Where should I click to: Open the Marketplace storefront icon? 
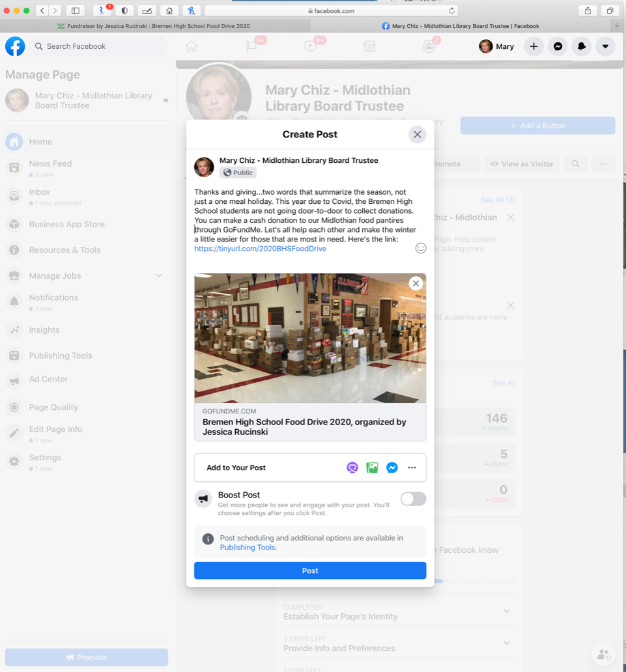(x=369, y=46)
